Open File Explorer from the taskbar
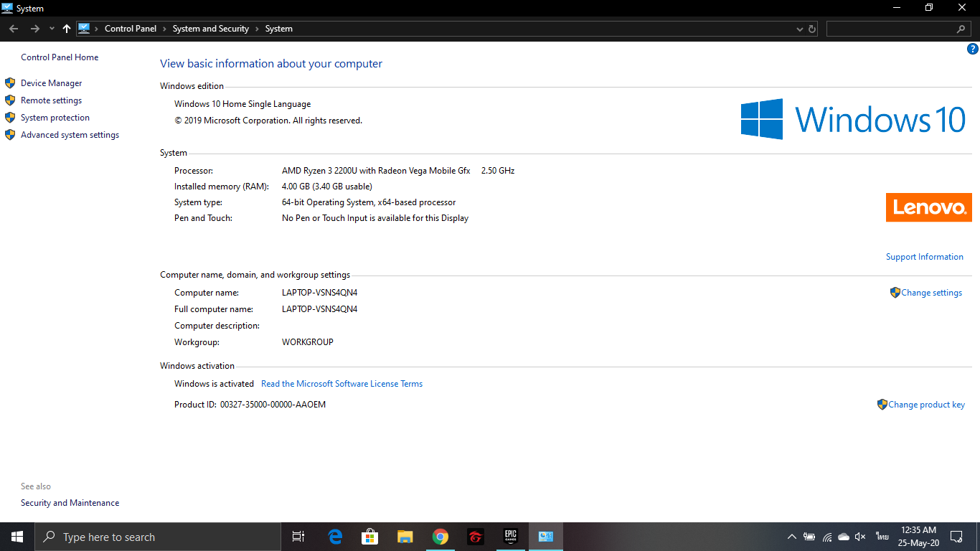Image resolution: width=980 pixels, height=551 pixels. (x=405, y=537)
